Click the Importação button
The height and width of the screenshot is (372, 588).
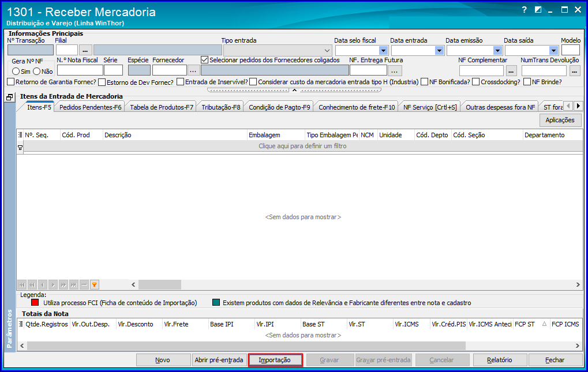(275, 360)
